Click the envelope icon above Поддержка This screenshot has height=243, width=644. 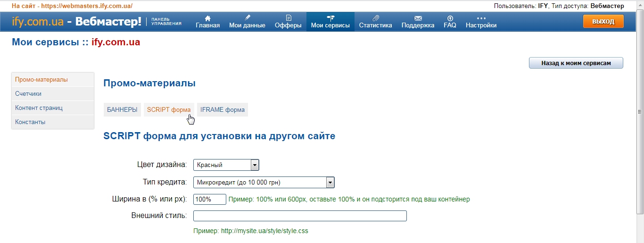pyautogui.click(x=418, y=18)
